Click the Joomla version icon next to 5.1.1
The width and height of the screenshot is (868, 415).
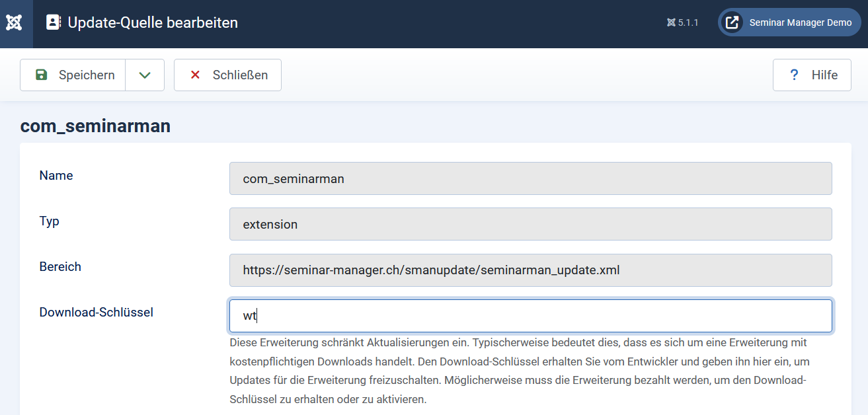coord(669,22)
